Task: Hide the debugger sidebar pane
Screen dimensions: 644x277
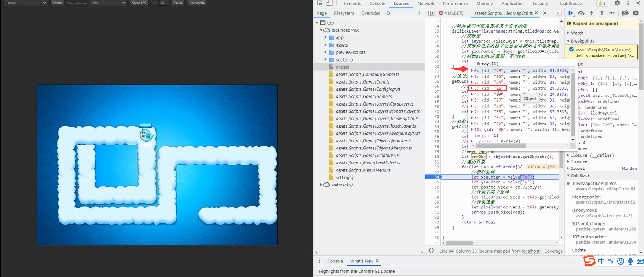Action: 558,13
